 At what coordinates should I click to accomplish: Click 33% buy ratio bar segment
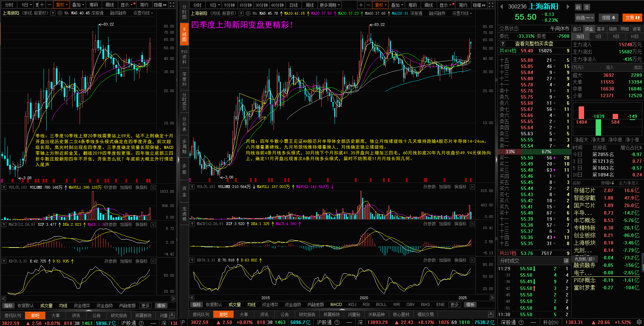pyautogui.click(x=510, y=152)
